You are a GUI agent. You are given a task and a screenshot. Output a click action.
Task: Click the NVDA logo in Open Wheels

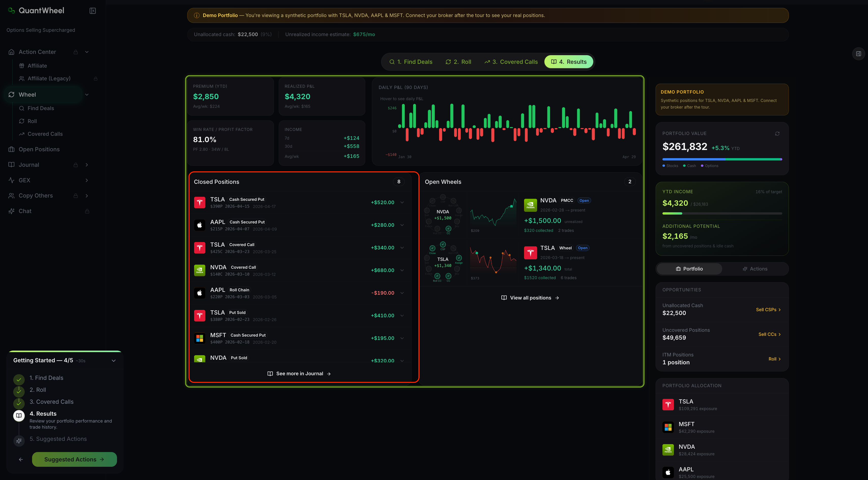point(530,205)
